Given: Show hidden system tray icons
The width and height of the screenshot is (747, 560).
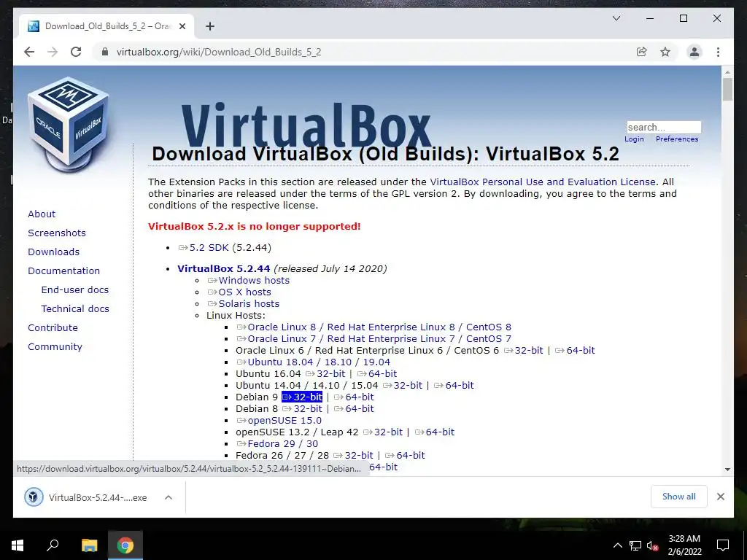Looking at the screenshot, I should point(617,545).
